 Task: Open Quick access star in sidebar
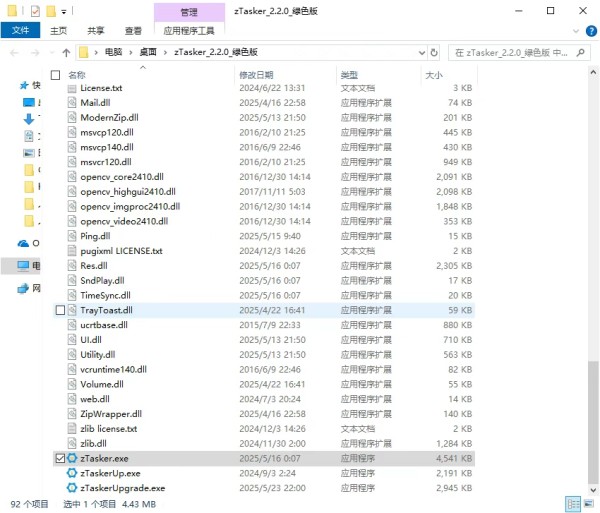(x=24, y=85)
